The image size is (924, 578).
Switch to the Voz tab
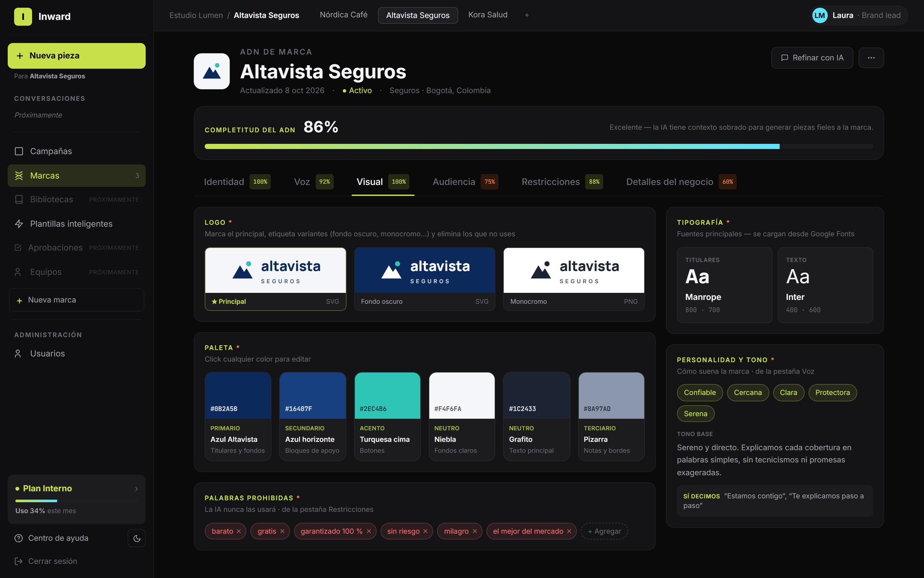pos(314,182)
